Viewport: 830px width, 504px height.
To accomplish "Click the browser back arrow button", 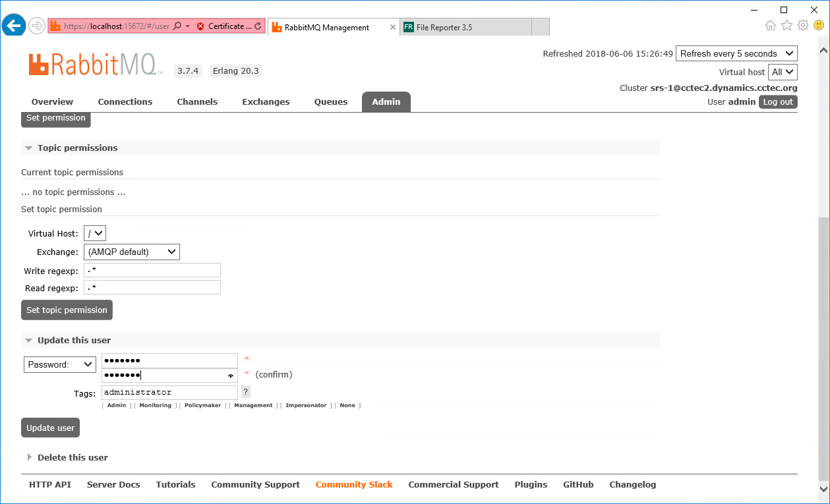I will tap(13, 26).
